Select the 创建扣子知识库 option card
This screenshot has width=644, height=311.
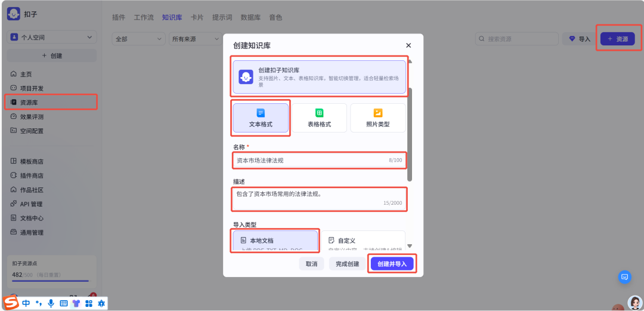point(319,77)
